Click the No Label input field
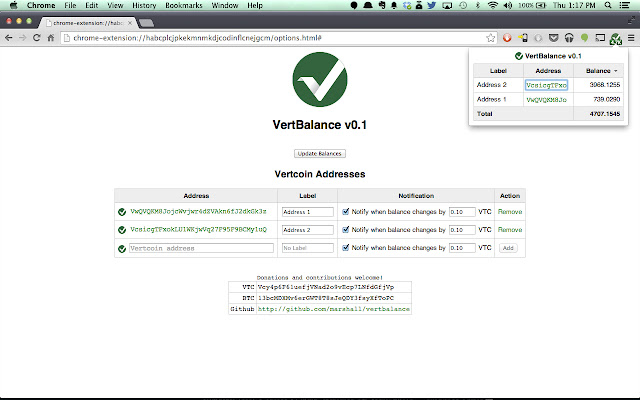Image resolution: width=640 pixels, height=400 pixels. coord(308,248)
